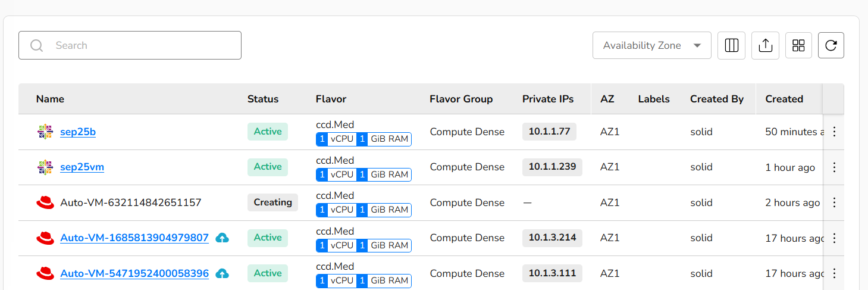Screen dimensions: 868x290
Task: Click cloud icon beside Auto-VM-5471952400058396
Action: pos(222,273)
